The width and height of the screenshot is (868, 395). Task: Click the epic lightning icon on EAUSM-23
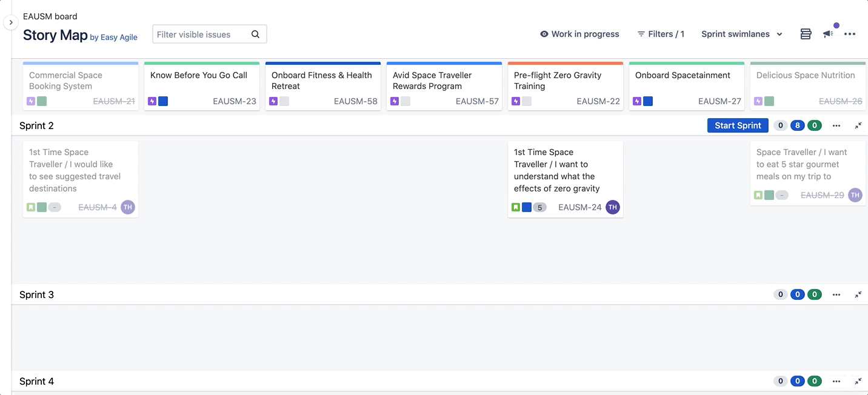(152, 101)
